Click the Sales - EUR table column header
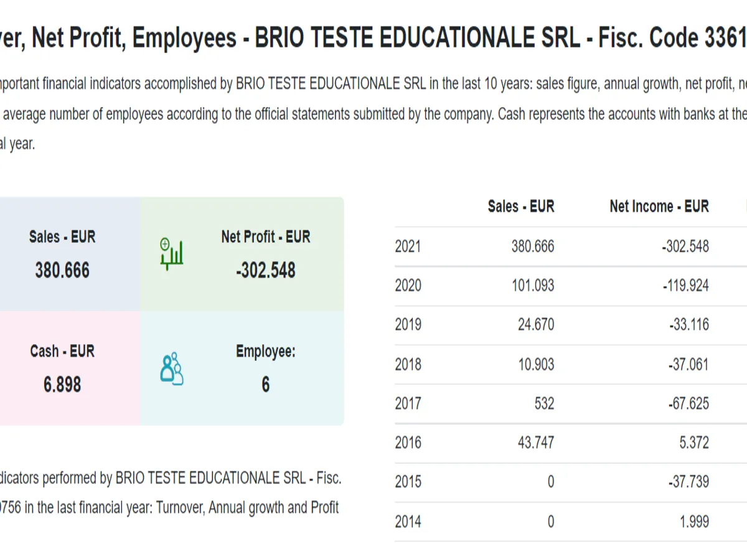The width and height of the screenshot is (747, 560). click(520, 207)
